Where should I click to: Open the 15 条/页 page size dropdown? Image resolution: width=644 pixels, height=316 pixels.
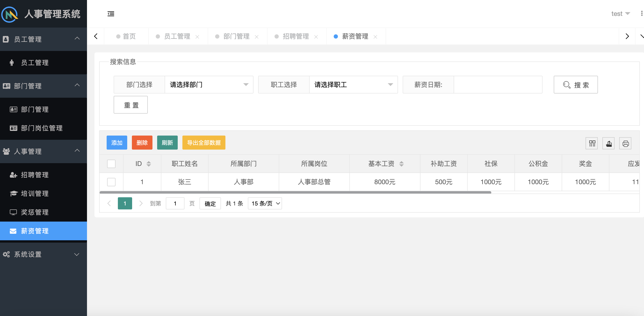[x=265, y=203]
